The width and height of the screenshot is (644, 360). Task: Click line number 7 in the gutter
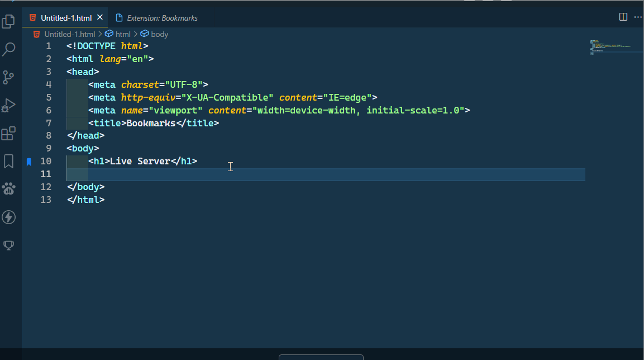(49, 123)
